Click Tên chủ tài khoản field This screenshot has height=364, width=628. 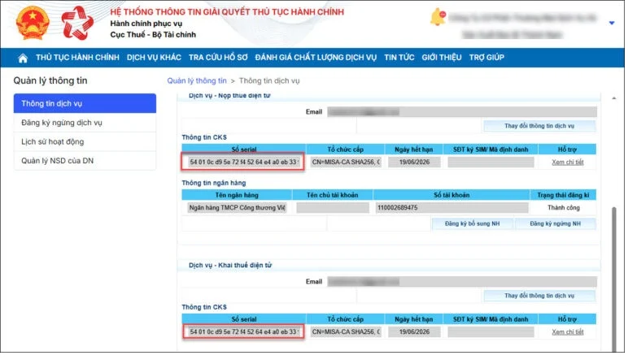[333, 208]
